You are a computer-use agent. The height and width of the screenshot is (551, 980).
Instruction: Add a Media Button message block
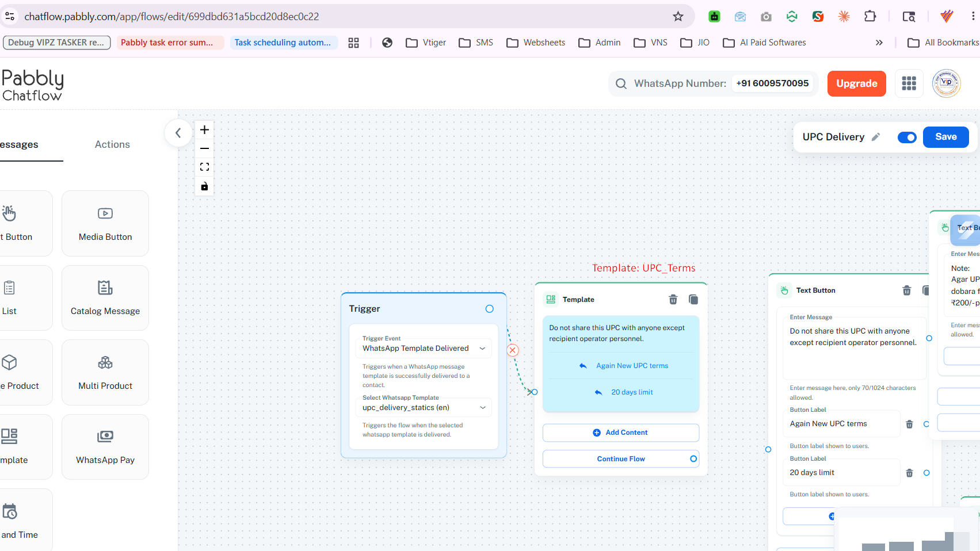coord(105,224)
